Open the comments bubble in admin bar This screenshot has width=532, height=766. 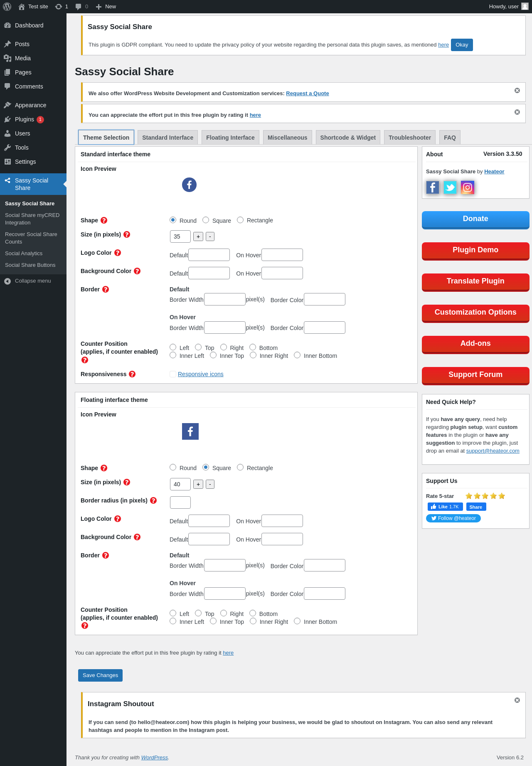pyautogui.click(x=79, y=7)
